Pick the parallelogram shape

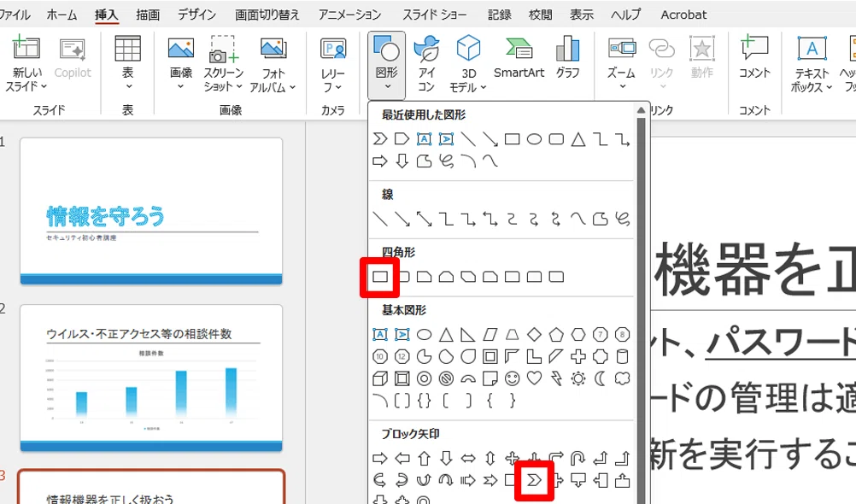tap(490, 334)
